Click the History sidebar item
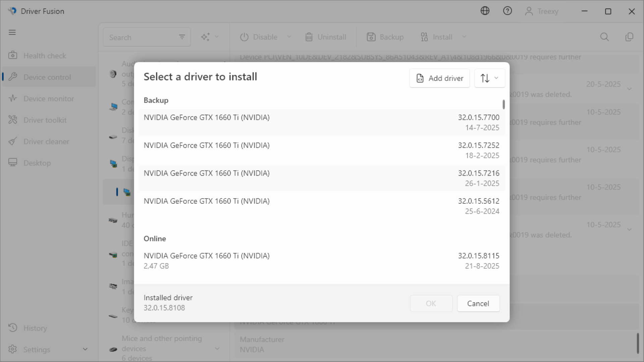The height and width of the screenshot is (362, 644). [x=35, y=328]
